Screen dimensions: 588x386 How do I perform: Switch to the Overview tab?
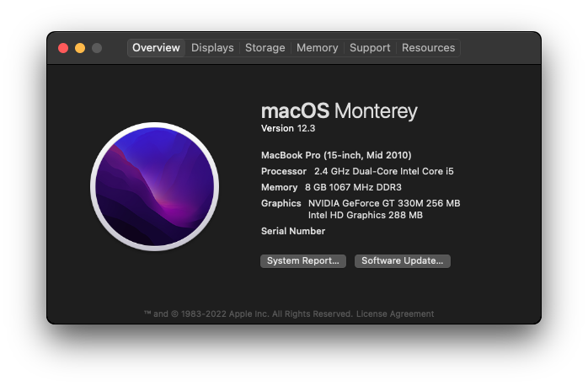coord(156,48)
